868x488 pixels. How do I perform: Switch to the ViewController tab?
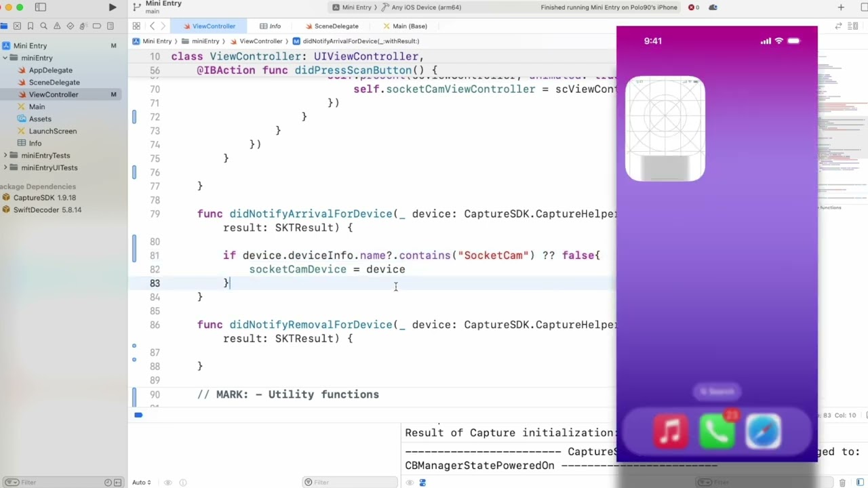pyautogui.click(x=208, y=26)
